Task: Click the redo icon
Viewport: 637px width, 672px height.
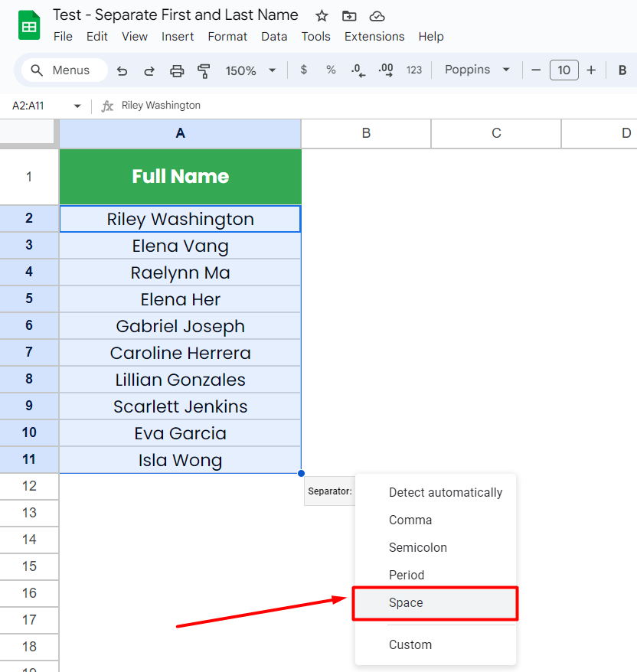Action: [149, 70]
